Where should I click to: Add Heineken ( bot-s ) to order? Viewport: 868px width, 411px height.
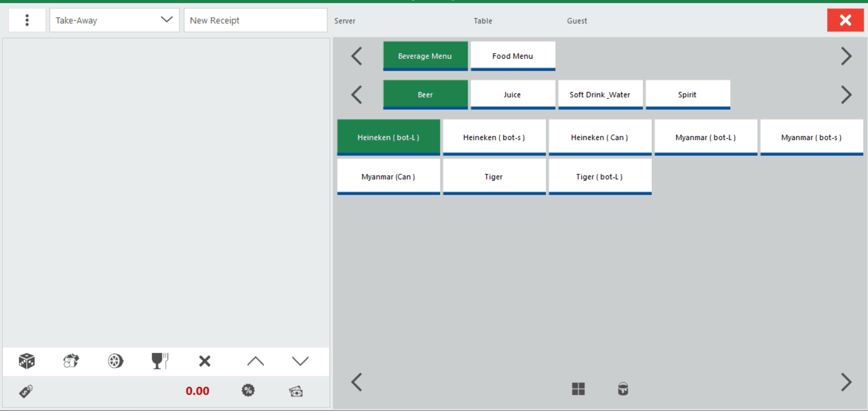pos(495,138)
